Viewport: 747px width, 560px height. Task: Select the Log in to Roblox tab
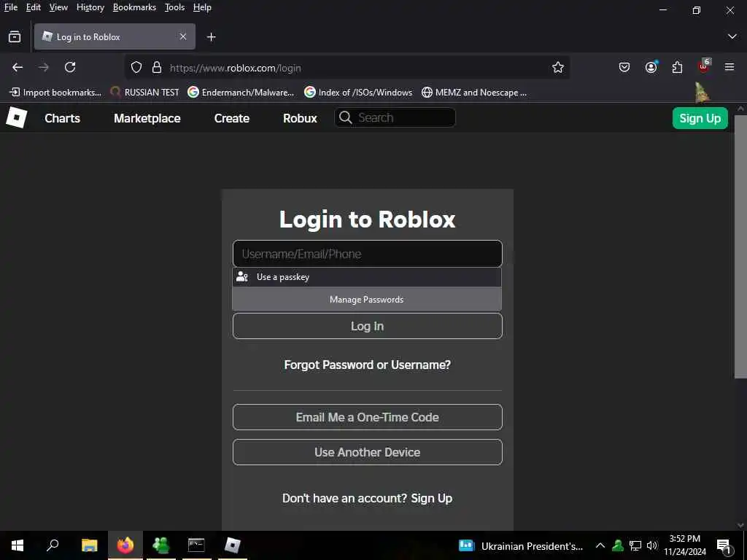[x=115, y=36]
